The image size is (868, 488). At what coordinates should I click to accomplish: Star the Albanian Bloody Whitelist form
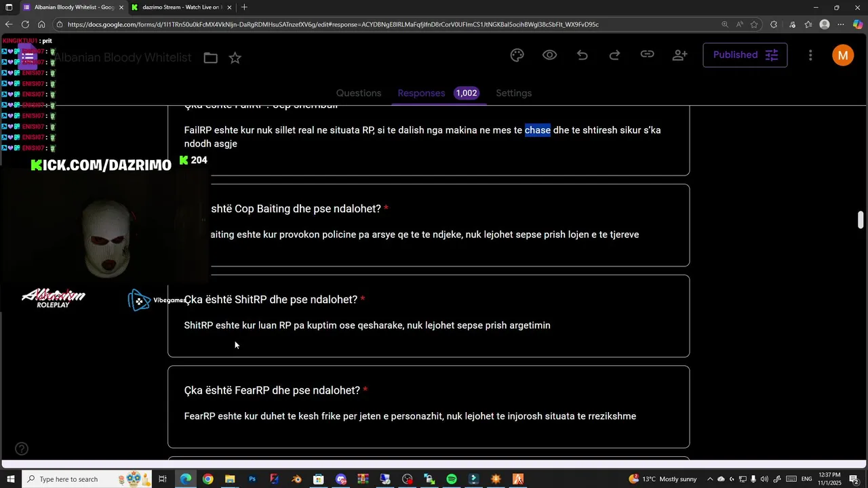click(235, 58)
